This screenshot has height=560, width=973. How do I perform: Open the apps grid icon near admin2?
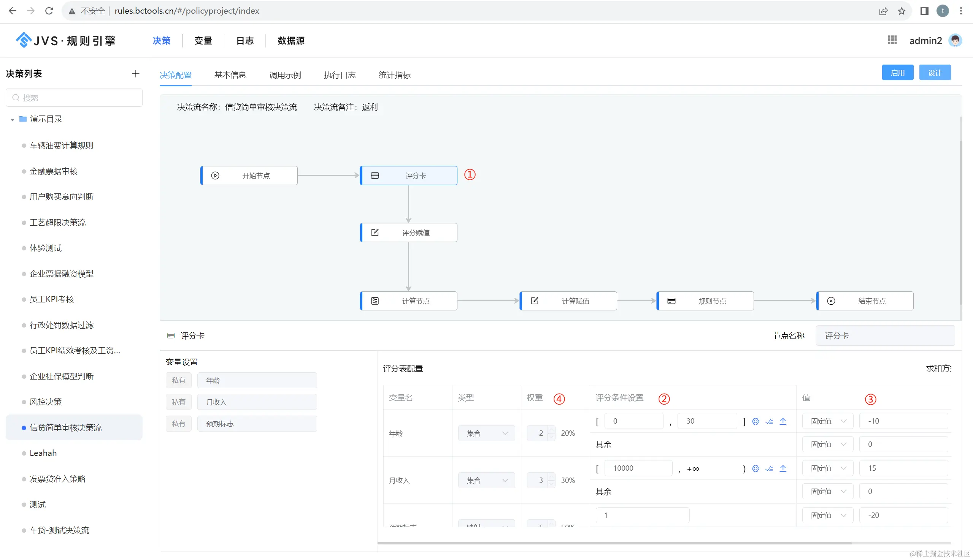892,40
